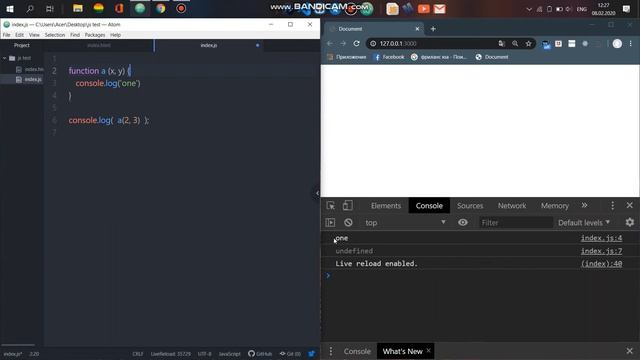Screen dimensions: 640x360
Task: Click the JavaScript grammar selector
Action: [x=229, y=353]
